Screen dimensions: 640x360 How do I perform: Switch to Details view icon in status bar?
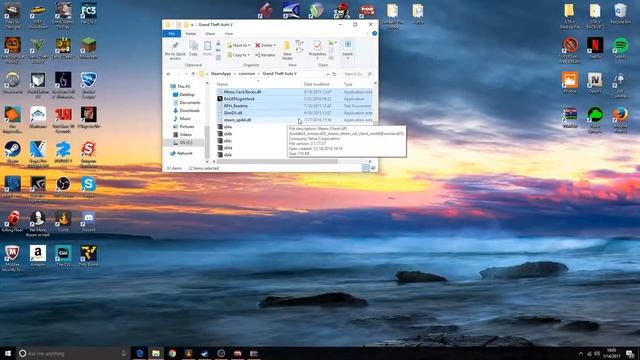click(366, 168)
